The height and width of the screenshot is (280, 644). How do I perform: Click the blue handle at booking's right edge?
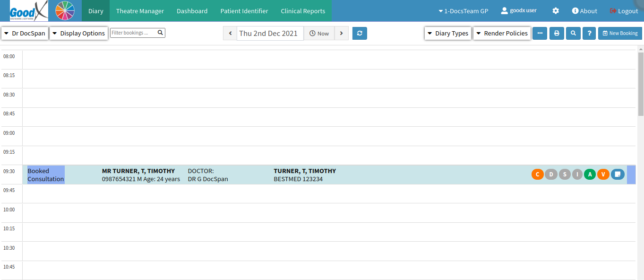click(x=631, y=175)
